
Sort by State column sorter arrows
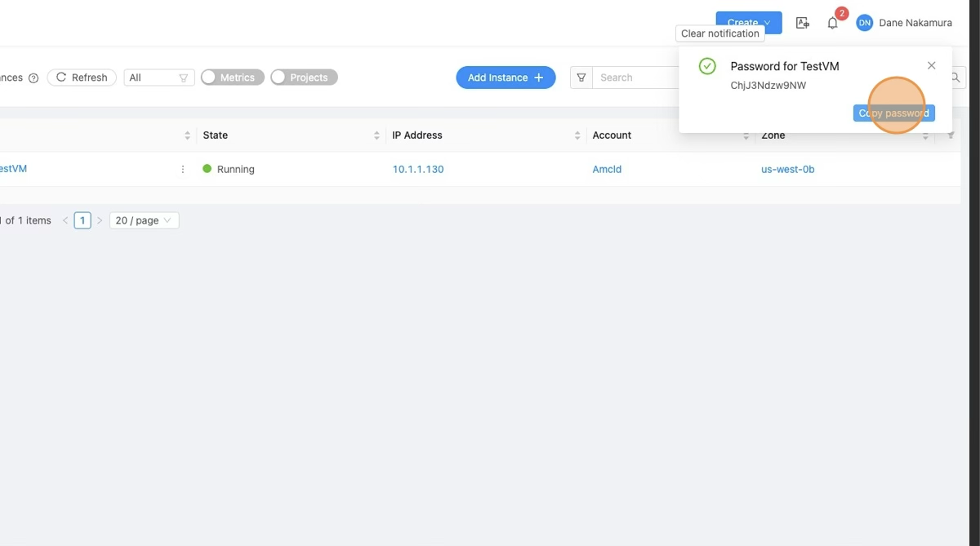pyautogui.click(x=376, y=135)
